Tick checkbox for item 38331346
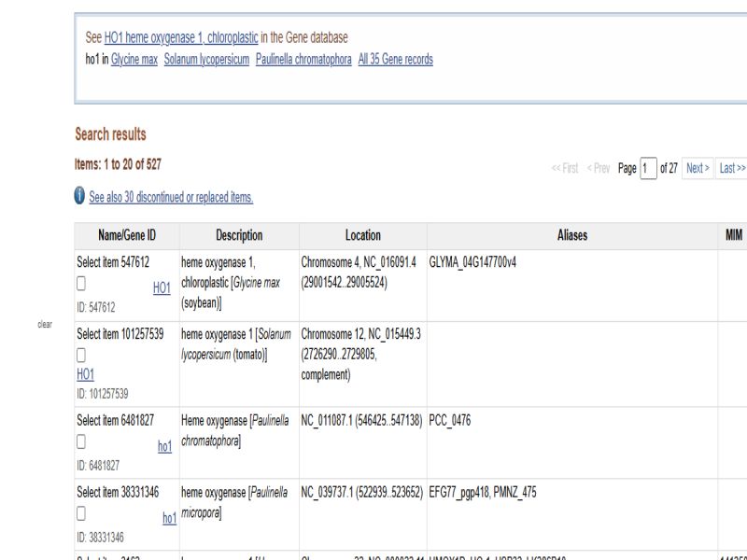The height and width of the screenshot is (560, 747). pyautogui.click(x=82, y=512)
